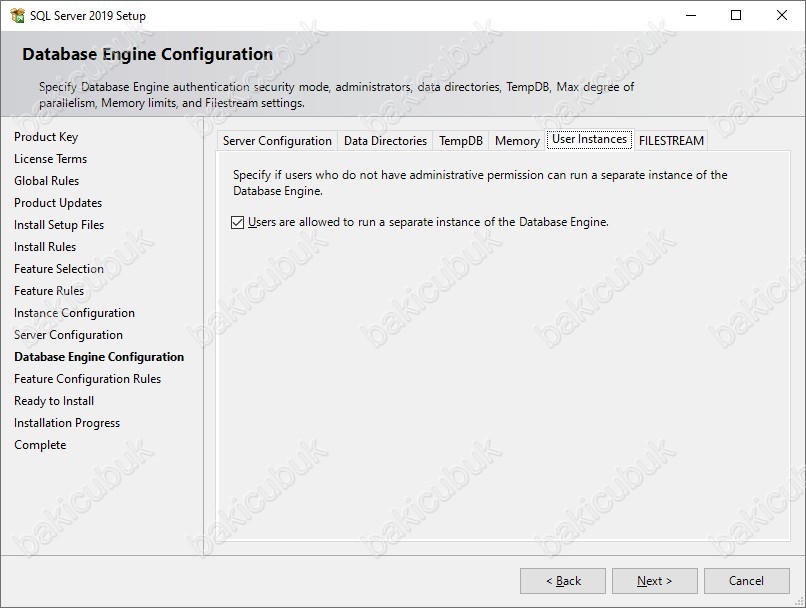Open the Data Directories tab

[385, 141]
